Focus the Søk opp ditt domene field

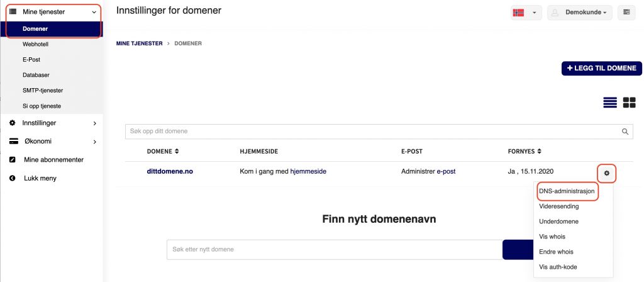[x=379, y=132]
